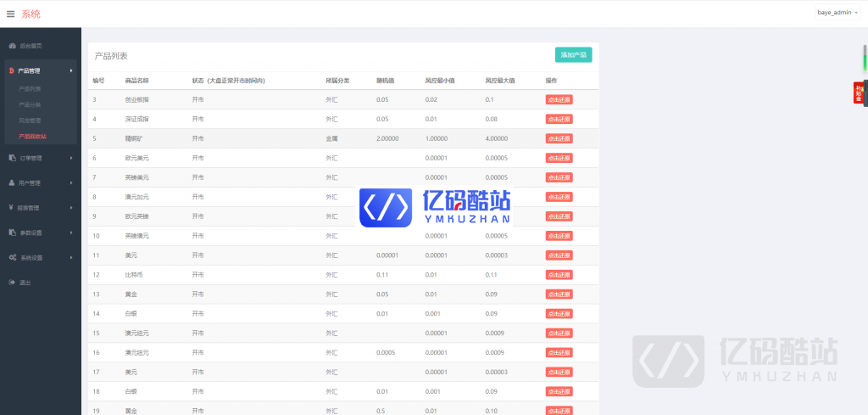Select the product name 深证成指
The height and width of the screenshot is (415, 868).
pyautogui.click(x=136, y=119)
